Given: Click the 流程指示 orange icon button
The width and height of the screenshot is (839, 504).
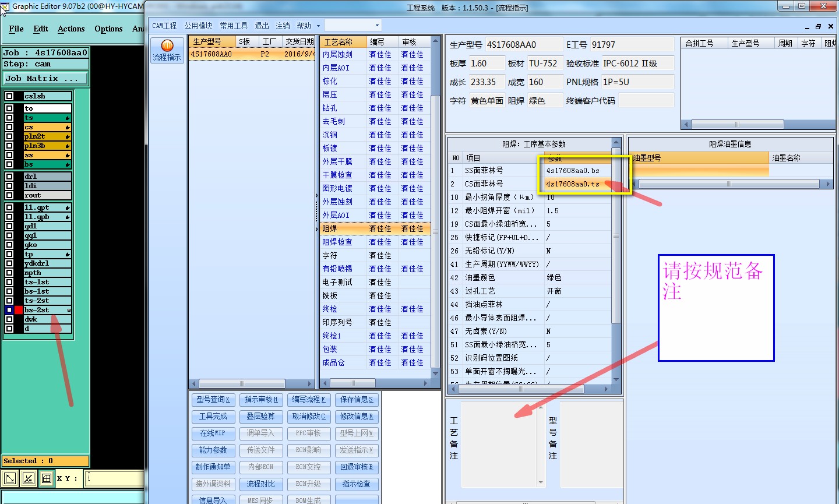Looking at the screenshot, I should [x=167, y=50].
